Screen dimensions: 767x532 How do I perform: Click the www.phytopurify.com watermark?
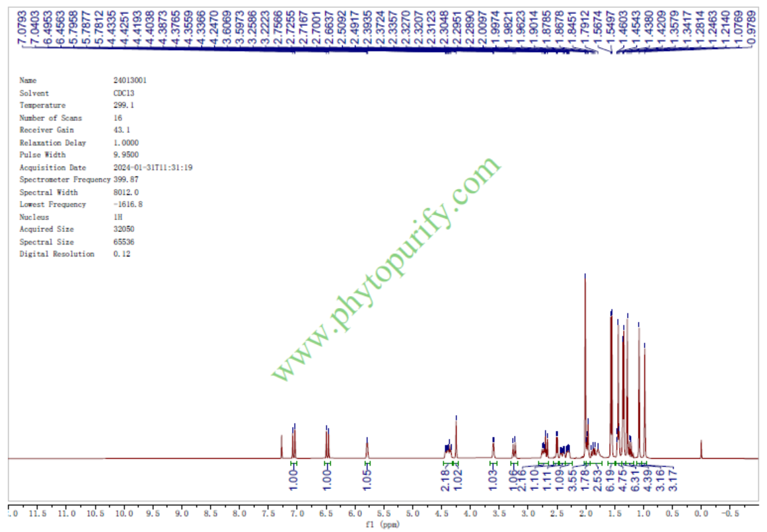click(x=385, y=270)
